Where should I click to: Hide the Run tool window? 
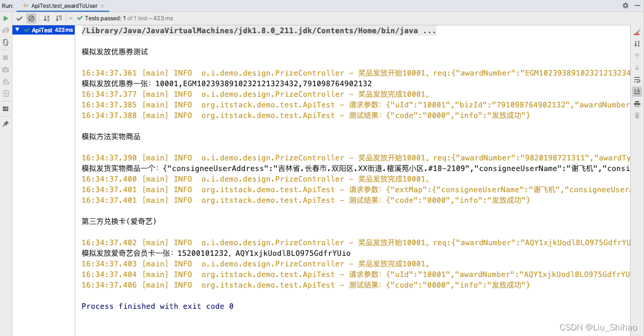click(x=637, y=6)
